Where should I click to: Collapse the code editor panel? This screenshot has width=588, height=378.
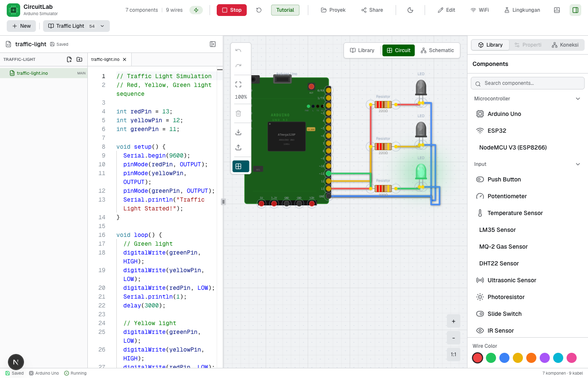pyautogui.click(x=213, y=44)
